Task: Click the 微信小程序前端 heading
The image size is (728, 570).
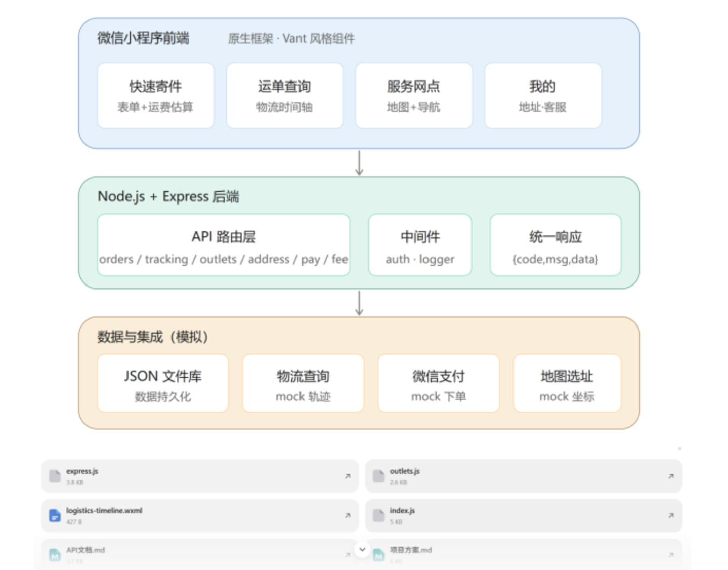Action: point(143,38)
